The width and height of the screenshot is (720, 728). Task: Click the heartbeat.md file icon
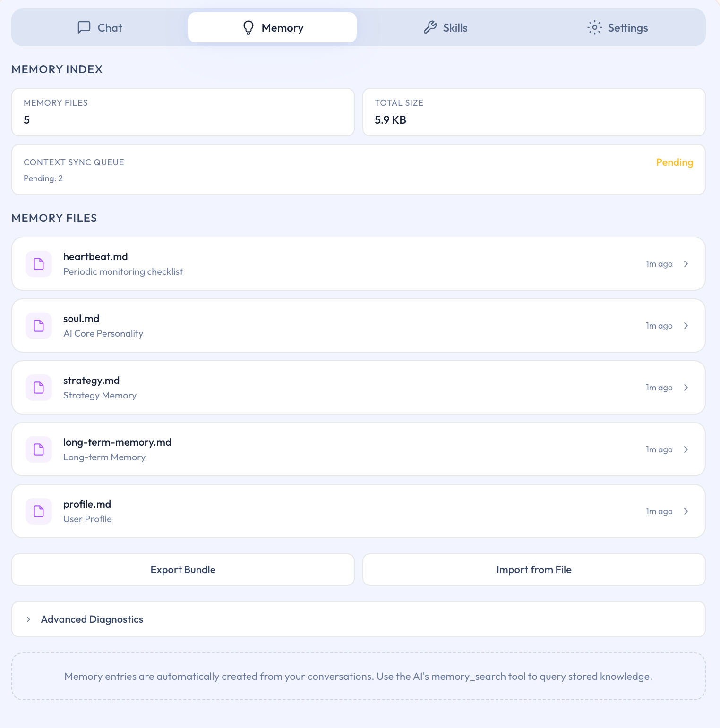pyautogui.click(x=39, y=264)
